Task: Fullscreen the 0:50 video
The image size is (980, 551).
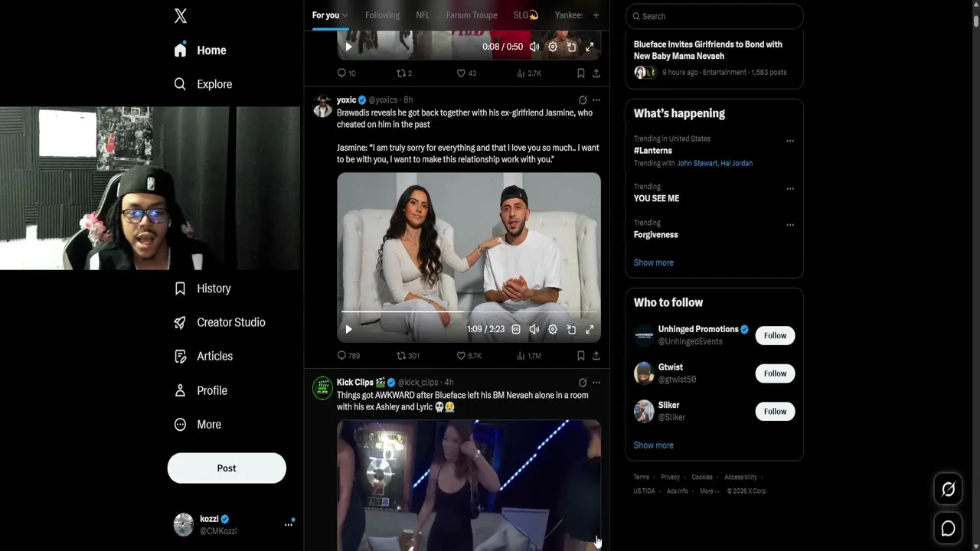Action: [x=590, y=47]
